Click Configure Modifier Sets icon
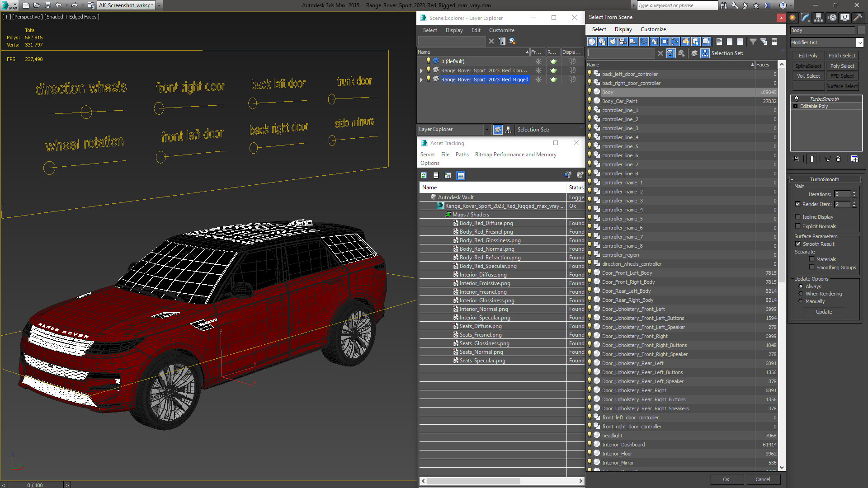This screenshot has width=868, height=488. (854, 159)
